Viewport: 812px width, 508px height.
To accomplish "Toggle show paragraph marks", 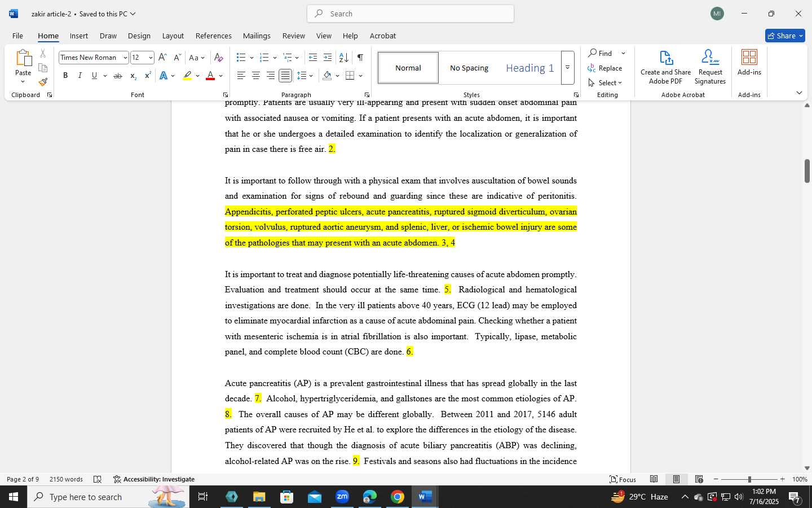I will pos(360,58).
